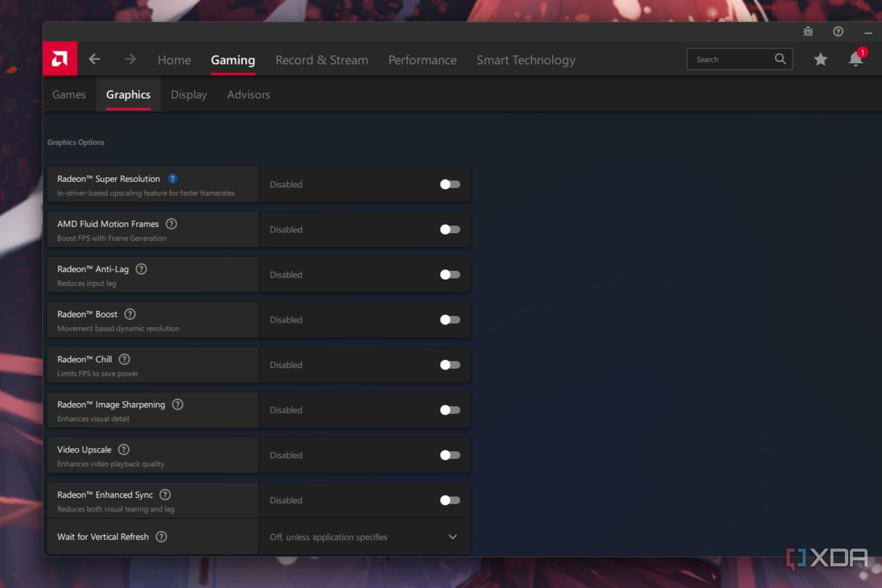Viewport: 882px width, 588px height.
Task: Open the favorites star icon
Action: [820, 59]
